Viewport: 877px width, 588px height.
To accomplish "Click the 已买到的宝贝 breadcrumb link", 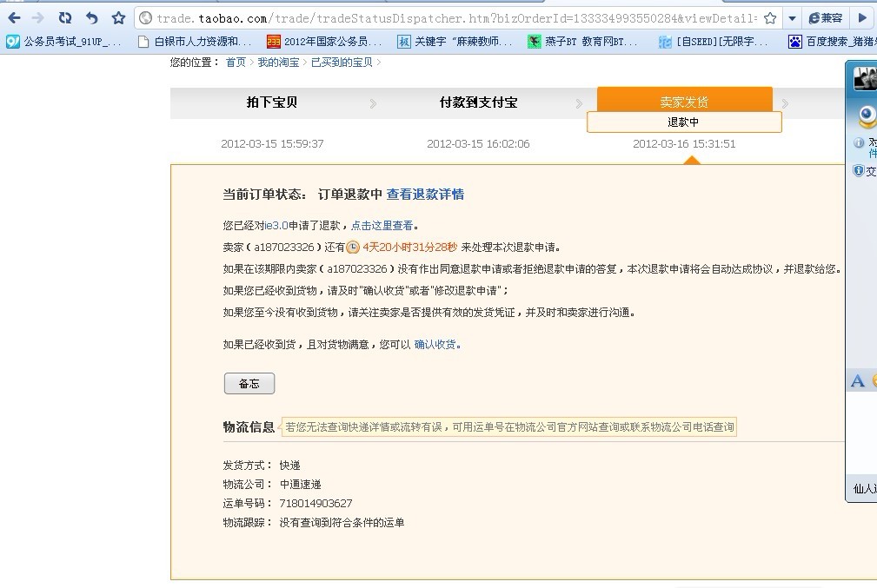I will tap(342, 62).
